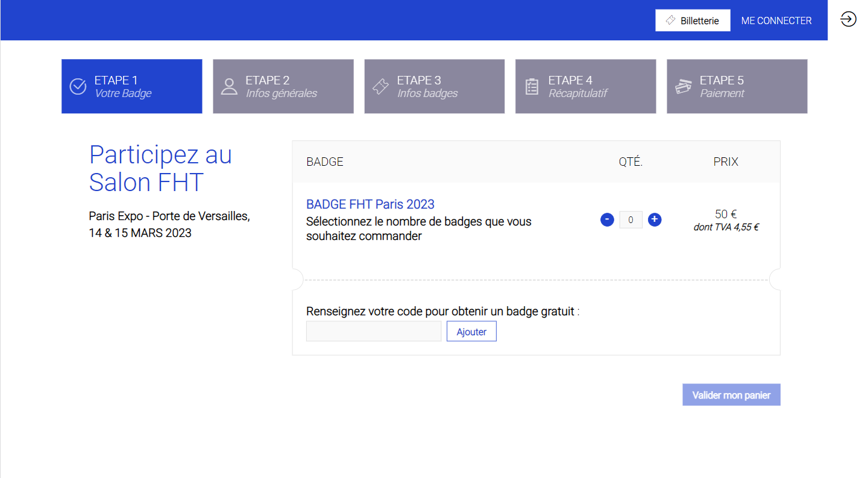Go to ETAPE 3 Infos badges step
The width and height of the screenshot is (868, 478).
pos(435,86)
